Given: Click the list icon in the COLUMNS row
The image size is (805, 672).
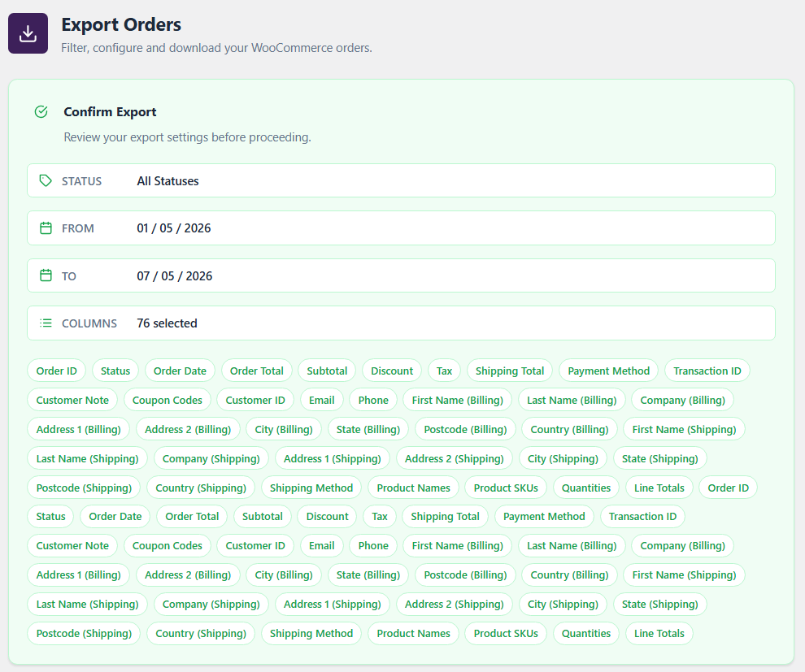Looking at the screenshot, I should (x=46, y=323).
